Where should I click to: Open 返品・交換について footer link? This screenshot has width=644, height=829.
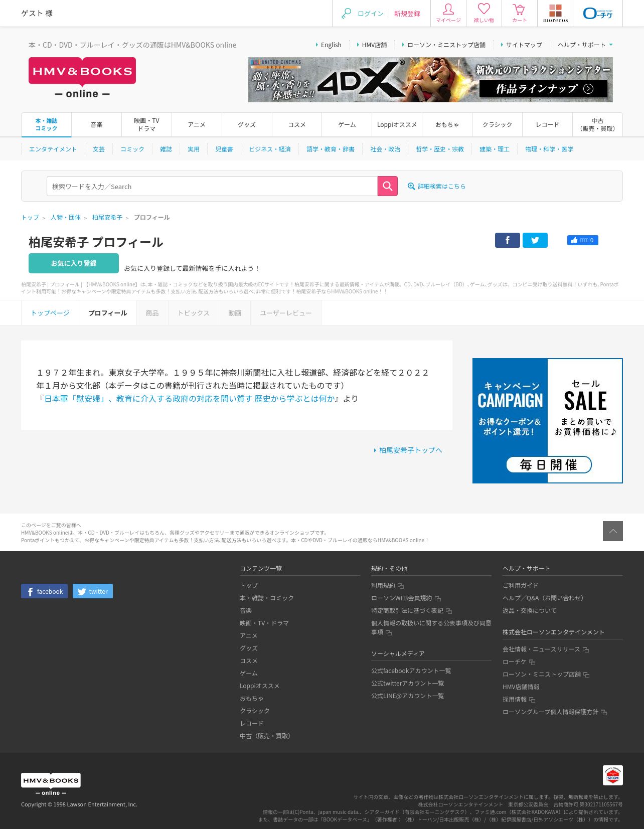pos(530,610)
